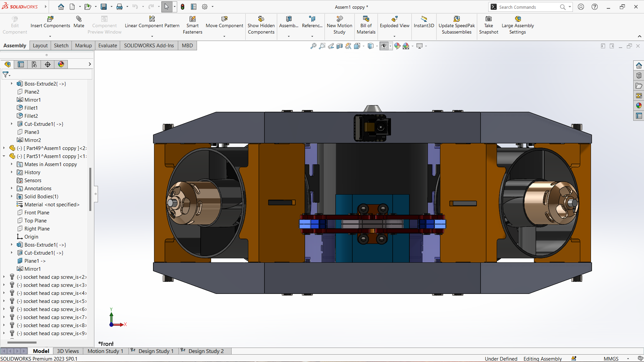644x362 pixels.
Task: Expand the History tree node
Action: tap(12, 172)
